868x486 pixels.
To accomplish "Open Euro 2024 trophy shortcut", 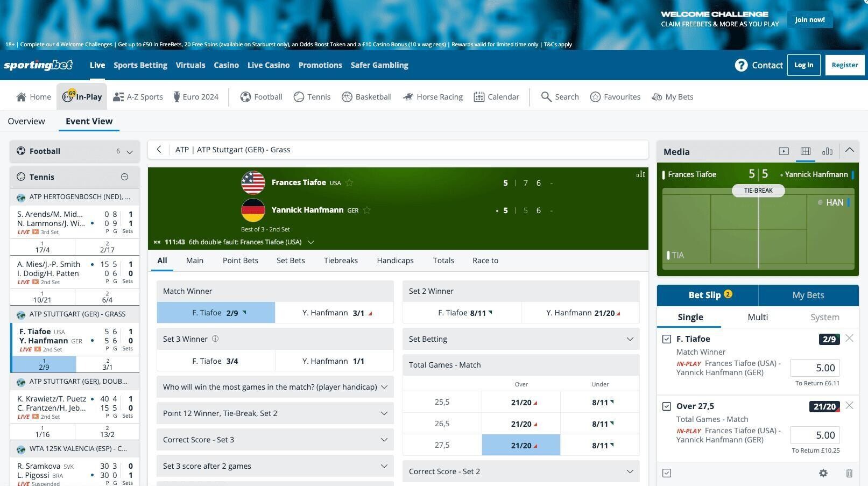I will tap(196, 97).
